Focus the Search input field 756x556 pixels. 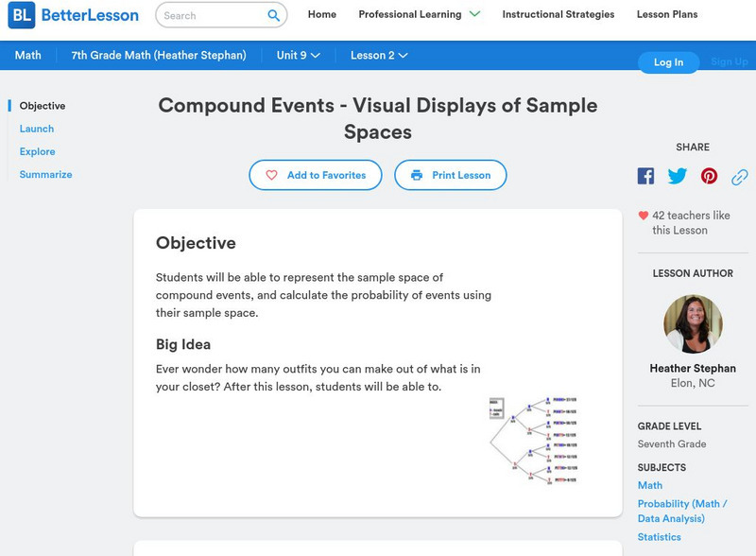pos(210,15)
